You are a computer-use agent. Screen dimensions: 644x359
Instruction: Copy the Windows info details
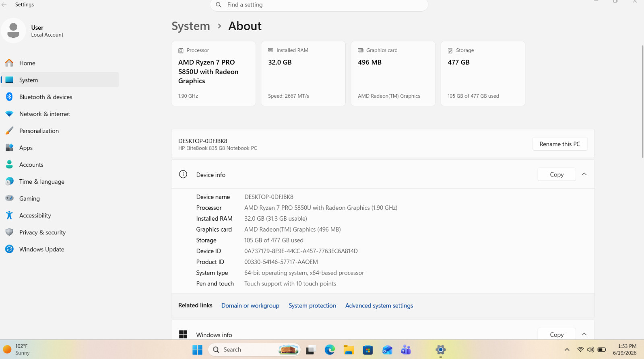click(x=557, y=334)
